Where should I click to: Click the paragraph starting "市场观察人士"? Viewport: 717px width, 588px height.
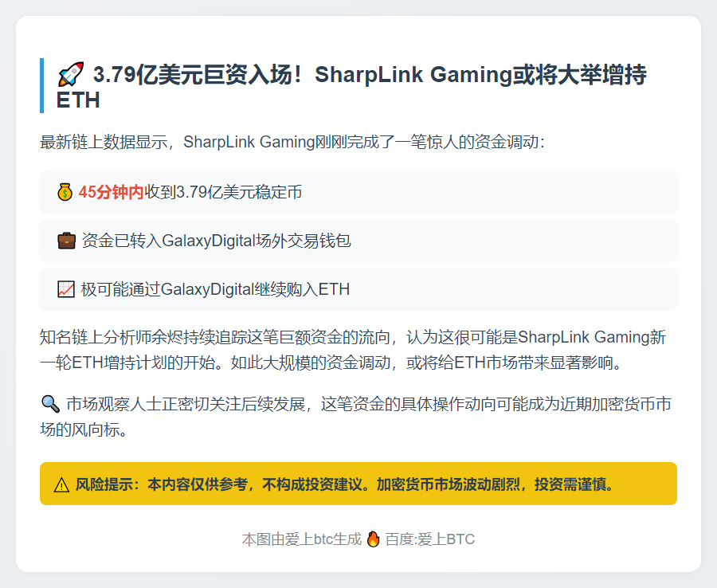[358, 417]
